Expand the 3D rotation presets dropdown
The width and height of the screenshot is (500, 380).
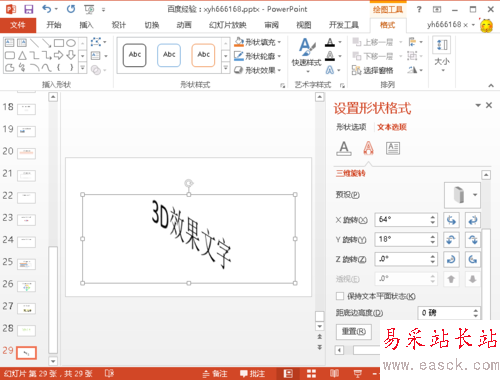point(475,195)
